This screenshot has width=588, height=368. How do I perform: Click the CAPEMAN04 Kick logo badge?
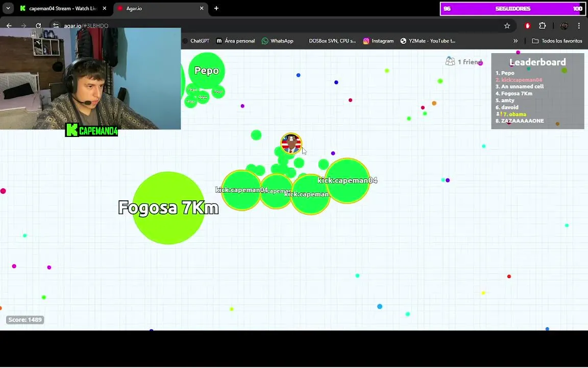(x=91, y=130)
